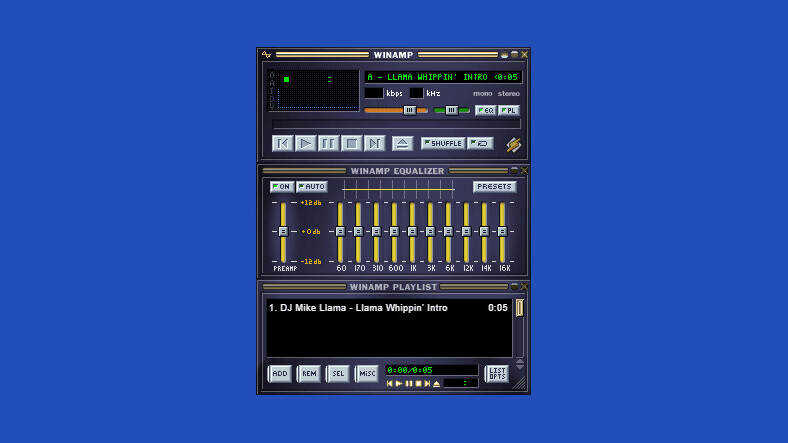Stop playback with the Stop button
The image size is (788, 443).
pyautogui.click(x=351, y=143)
